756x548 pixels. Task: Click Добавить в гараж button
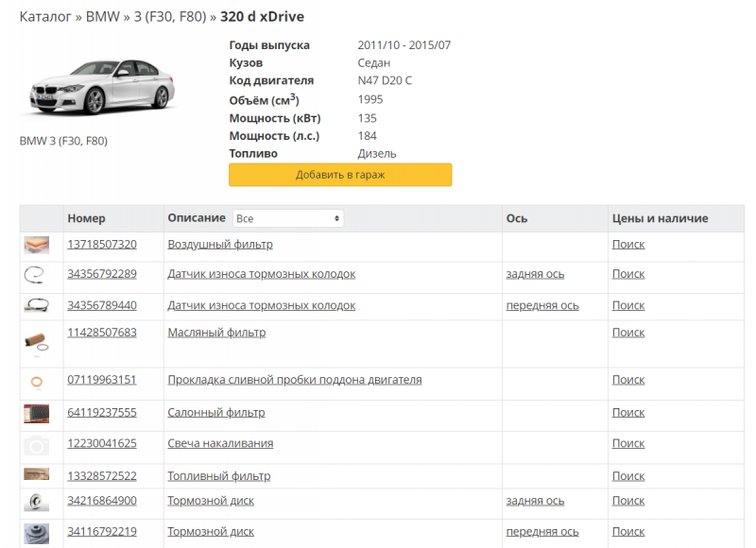point(340,175)
